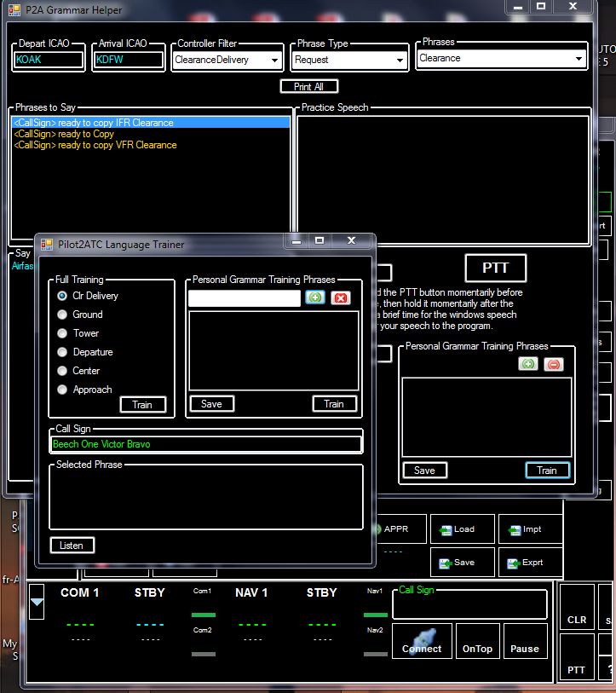Click the Selected Phrase text area
The width and height of the screenshot is (616, 693).
(206, 499)
